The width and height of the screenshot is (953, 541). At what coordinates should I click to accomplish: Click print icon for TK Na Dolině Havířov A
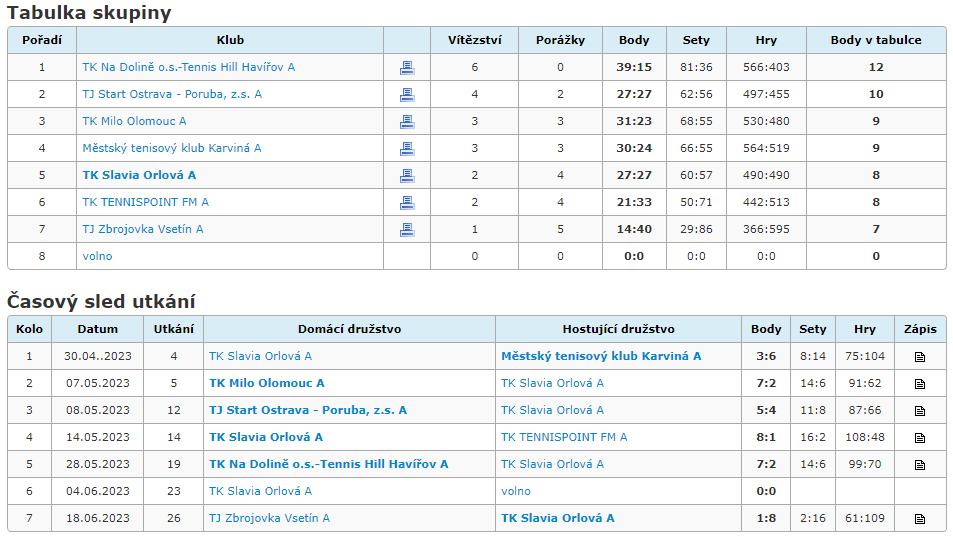pos(407,67)
